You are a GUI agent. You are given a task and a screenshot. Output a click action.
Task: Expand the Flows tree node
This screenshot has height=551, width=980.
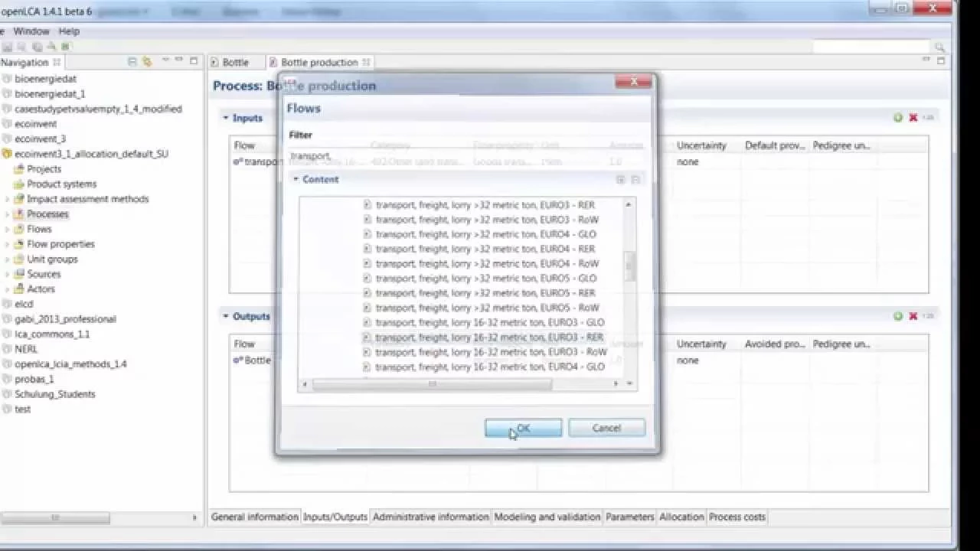pos(8,229)
